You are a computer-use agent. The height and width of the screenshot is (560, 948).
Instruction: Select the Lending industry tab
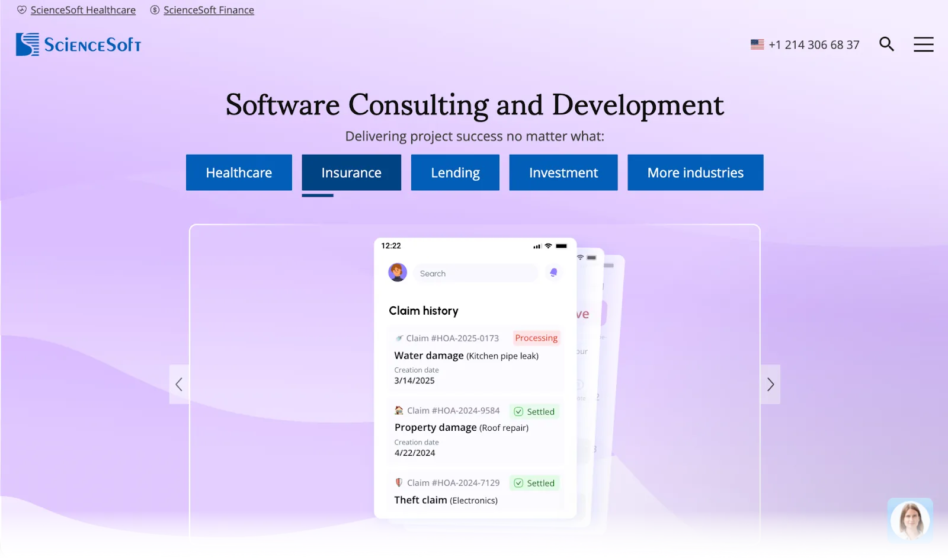455,172
